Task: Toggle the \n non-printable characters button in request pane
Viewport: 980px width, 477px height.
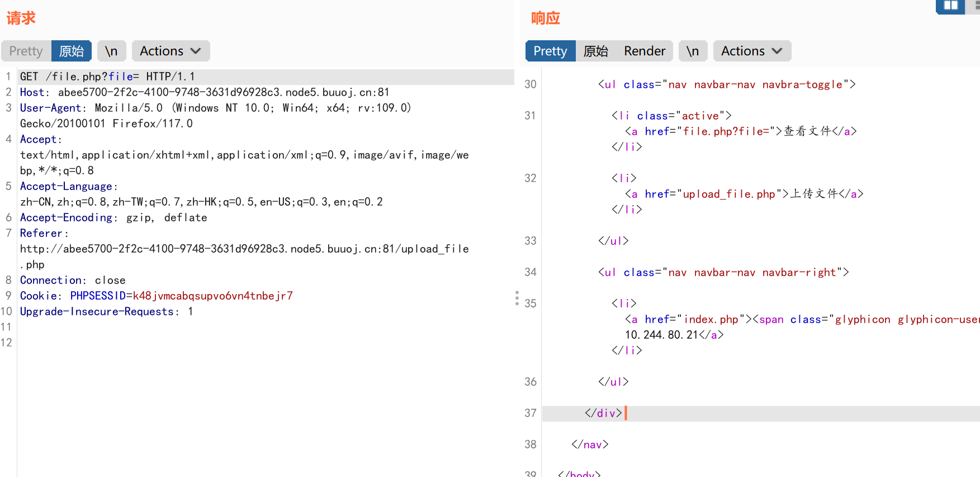Action: [x=112, y=51]
